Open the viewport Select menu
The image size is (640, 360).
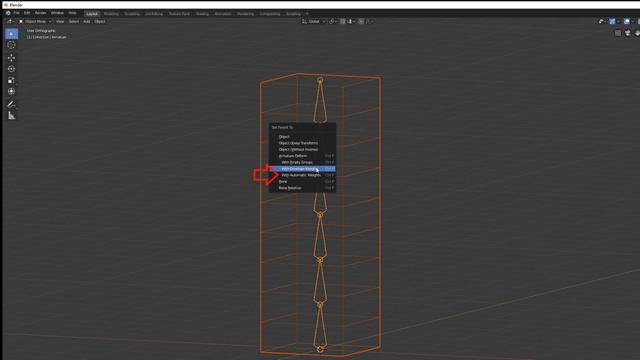pos(74,21)
